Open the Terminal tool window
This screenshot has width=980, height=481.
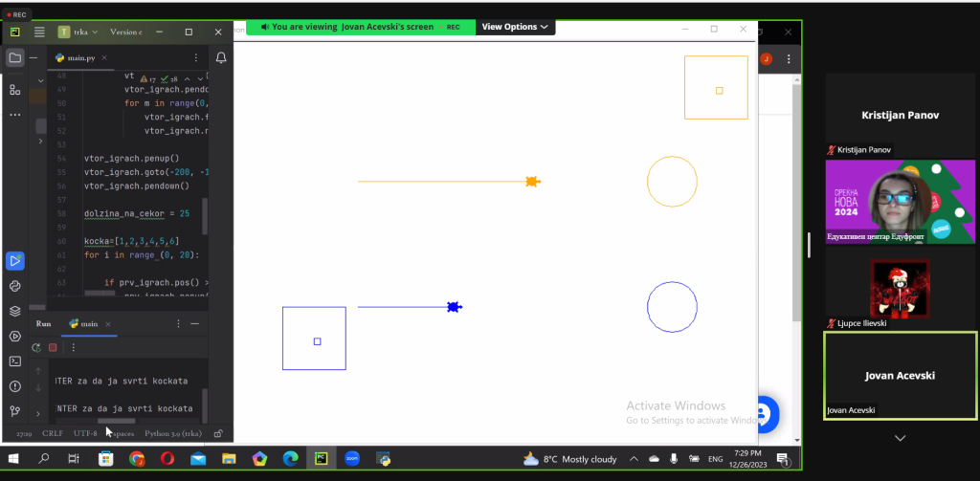point(14,361)
